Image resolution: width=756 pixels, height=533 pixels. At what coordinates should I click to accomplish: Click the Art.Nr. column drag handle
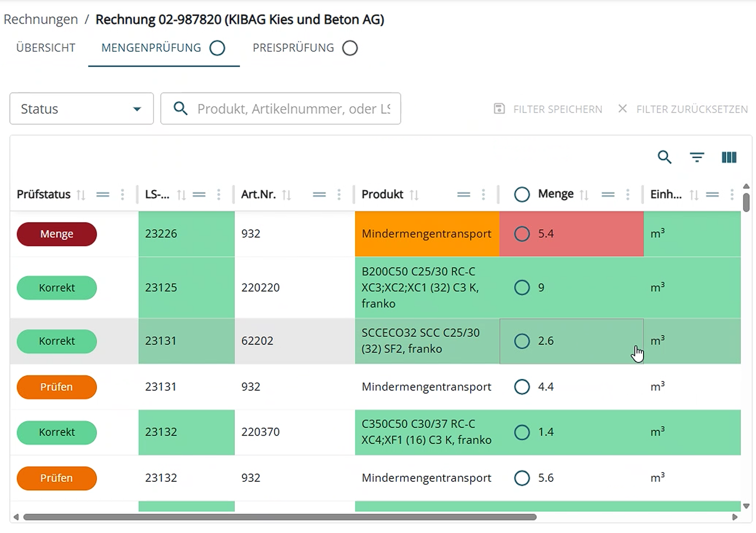click(x=319, y=195)
